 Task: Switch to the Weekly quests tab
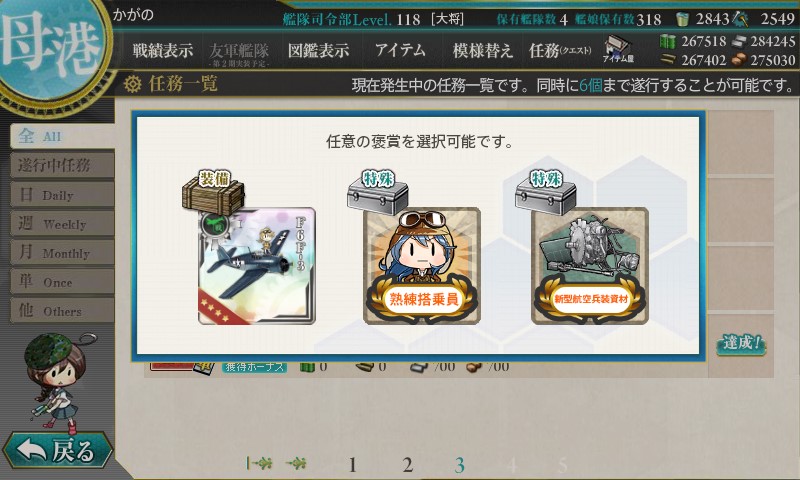[x=62, y=223]
